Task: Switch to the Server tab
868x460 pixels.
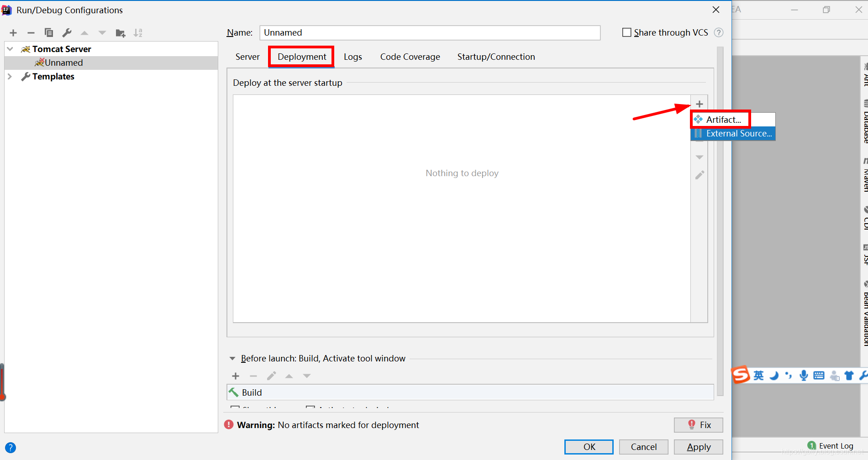Action: [x=247, y=57]
